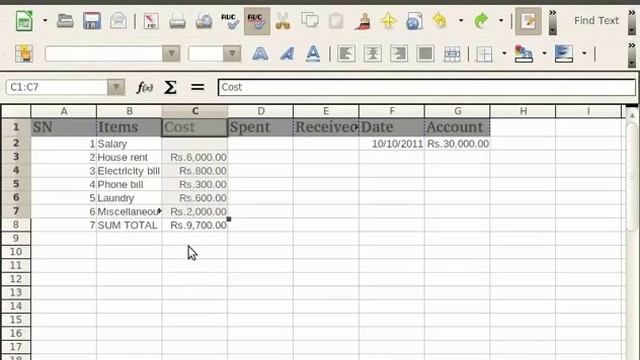Click the Undo arrow icon
The width and height of the screenshot is (640, 360).
[x=440, y=20]
